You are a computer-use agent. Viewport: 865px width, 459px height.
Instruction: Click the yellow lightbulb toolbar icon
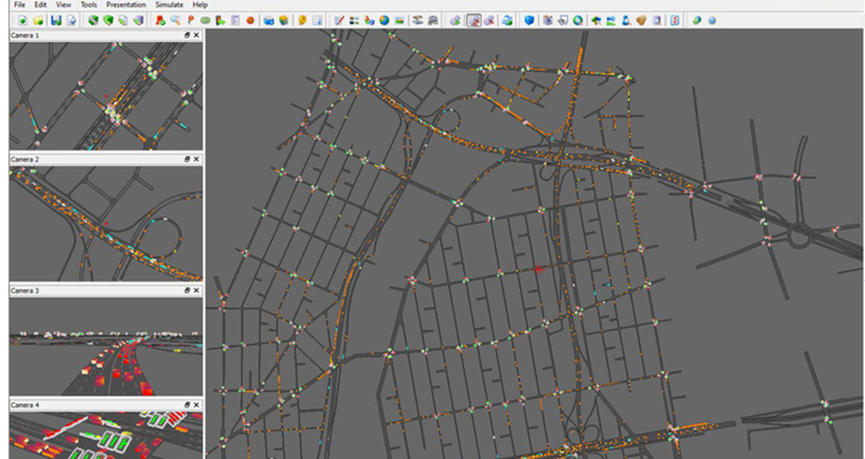302,20
